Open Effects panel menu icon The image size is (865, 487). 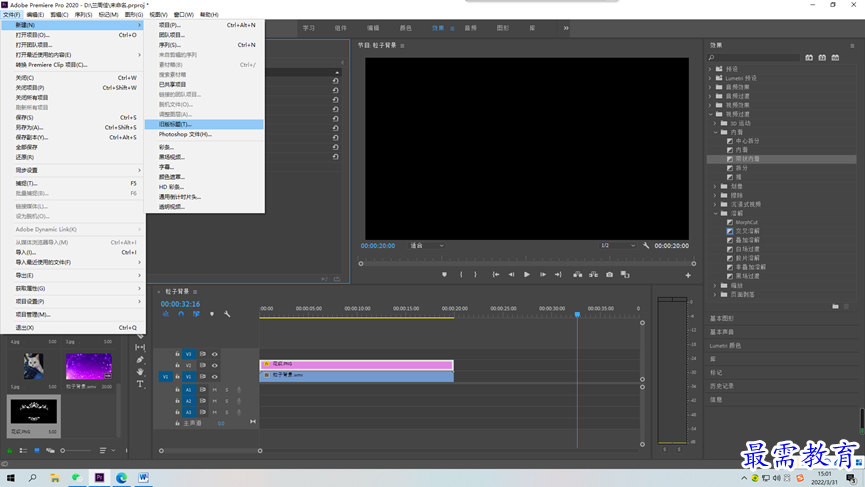pyautogui.click(x=852, y=45)
